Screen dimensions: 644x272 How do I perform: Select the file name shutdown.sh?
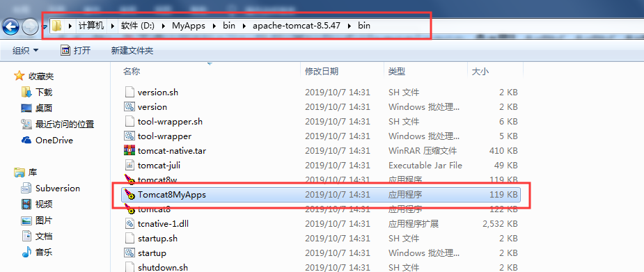[163, 268]
